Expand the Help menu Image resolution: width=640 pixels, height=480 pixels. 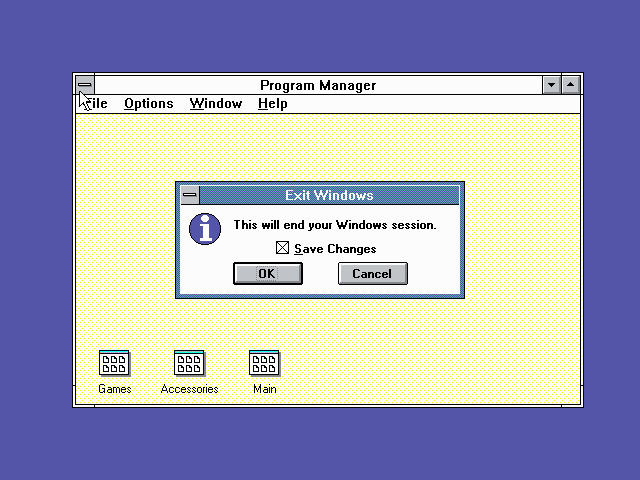[272, 103]
